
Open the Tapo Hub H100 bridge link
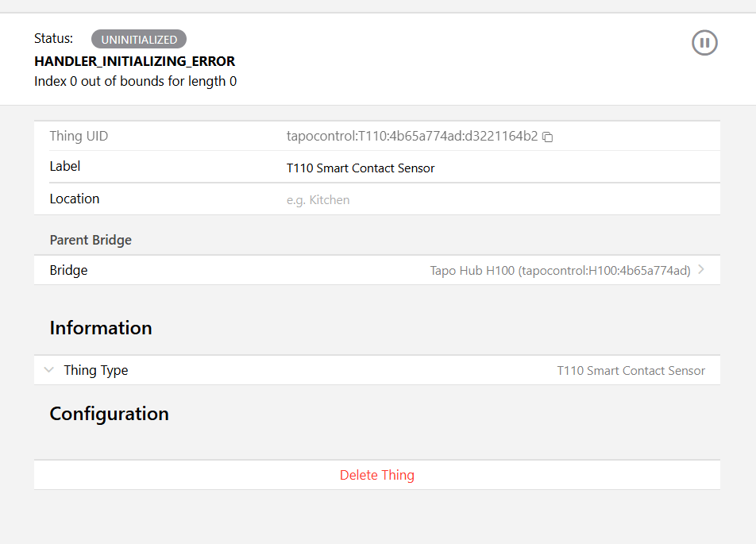560,271
